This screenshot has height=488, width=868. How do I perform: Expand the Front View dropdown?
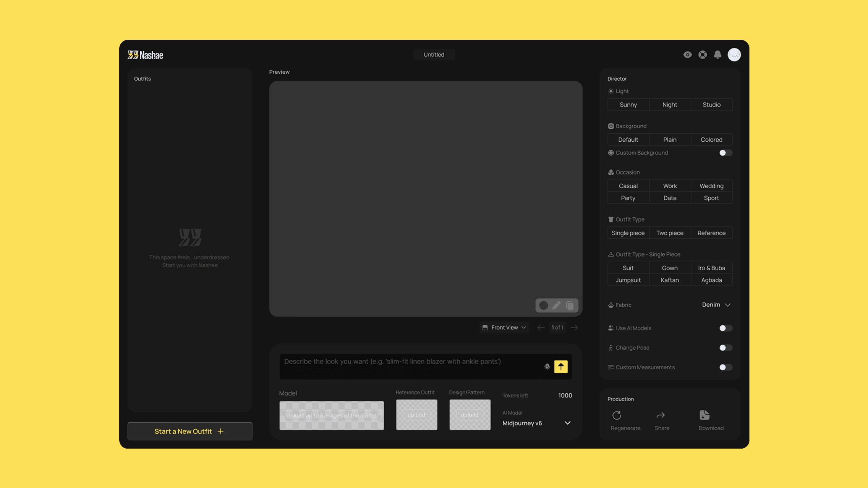[504, 328]
